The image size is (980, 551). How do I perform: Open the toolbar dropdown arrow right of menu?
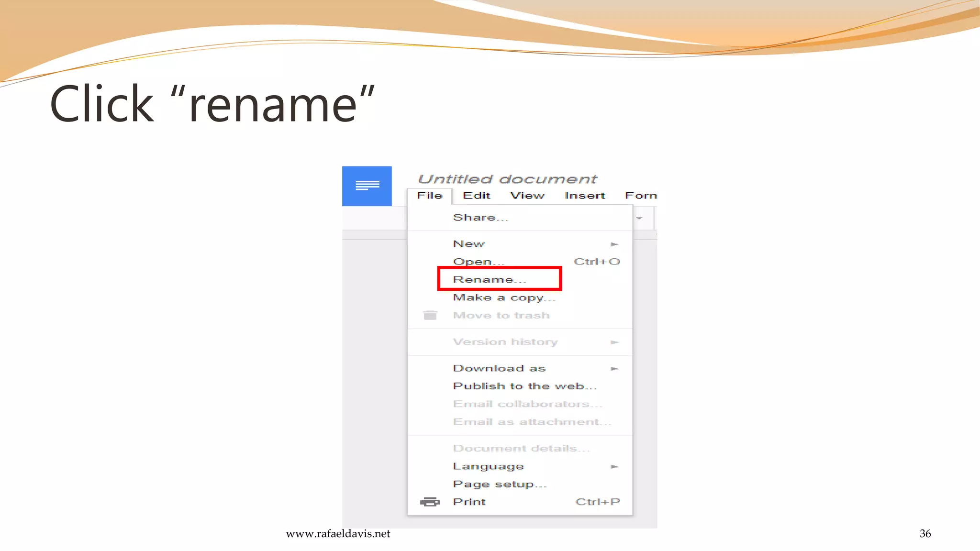(x=639, y=218)
